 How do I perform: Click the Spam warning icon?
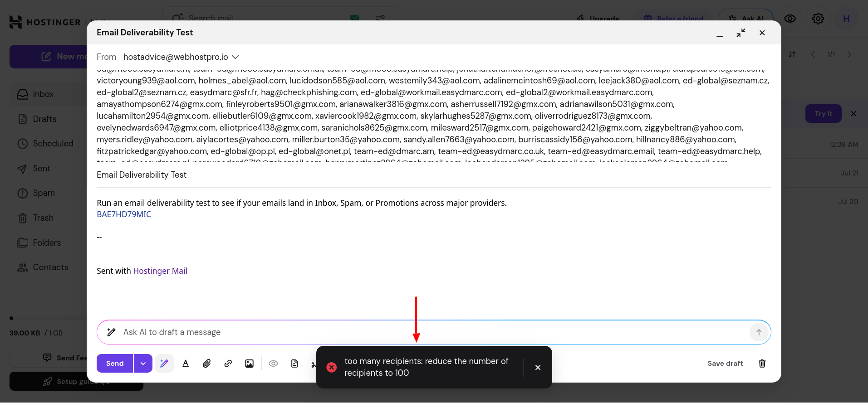tap(22, 193)
